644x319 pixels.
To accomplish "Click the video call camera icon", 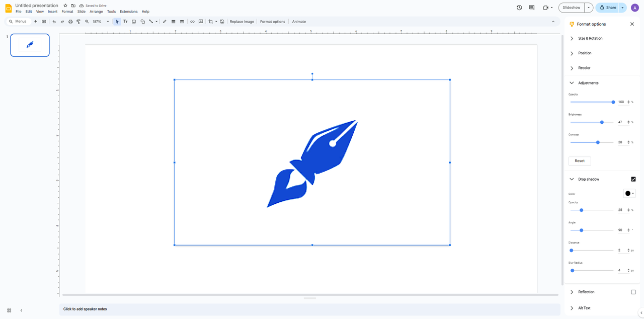I will (546, 8).
